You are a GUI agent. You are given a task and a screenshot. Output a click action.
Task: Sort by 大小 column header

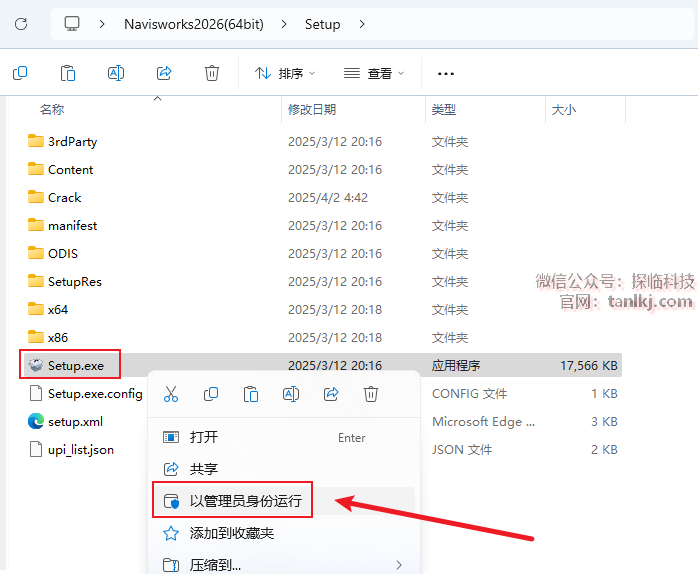pyautogui.click(x=564, y=110)
